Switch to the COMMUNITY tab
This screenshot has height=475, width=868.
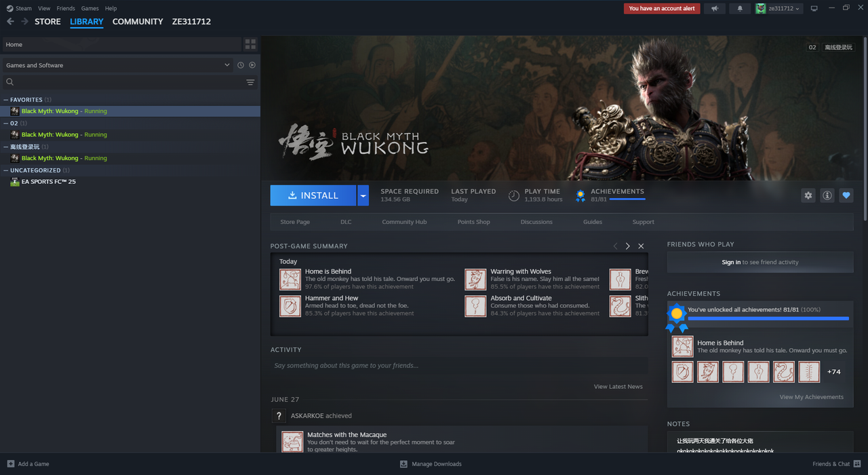point(138,22)
